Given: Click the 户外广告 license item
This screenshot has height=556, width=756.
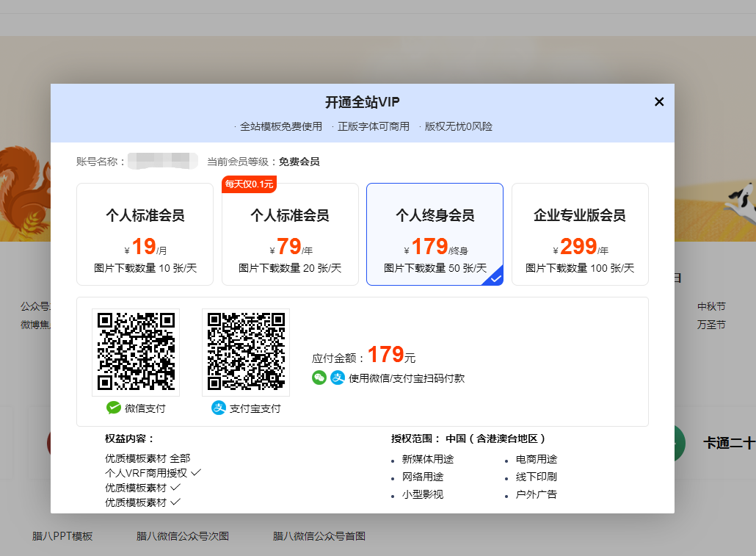Looking at the screenshot, I should [x=536, y=494].
